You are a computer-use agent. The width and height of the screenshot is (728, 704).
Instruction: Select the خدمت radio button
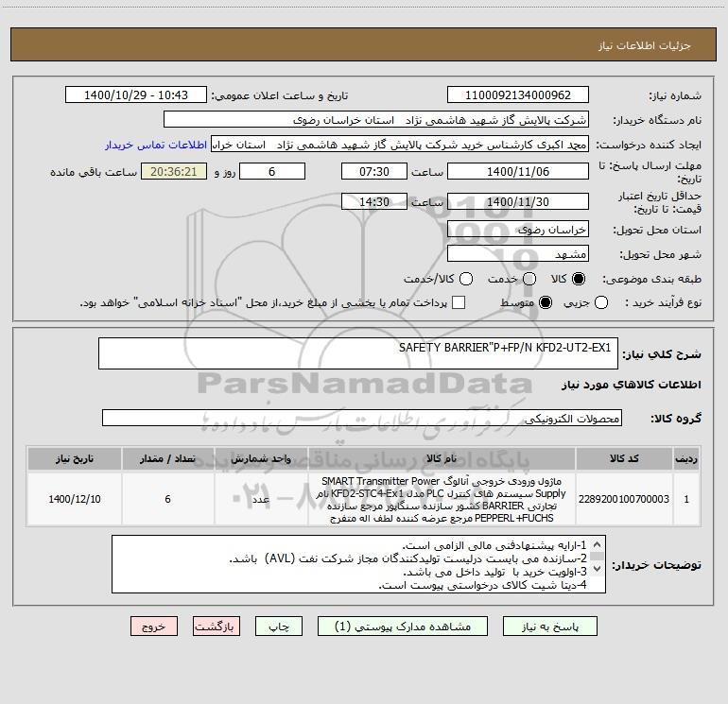[x=529, y=279]
